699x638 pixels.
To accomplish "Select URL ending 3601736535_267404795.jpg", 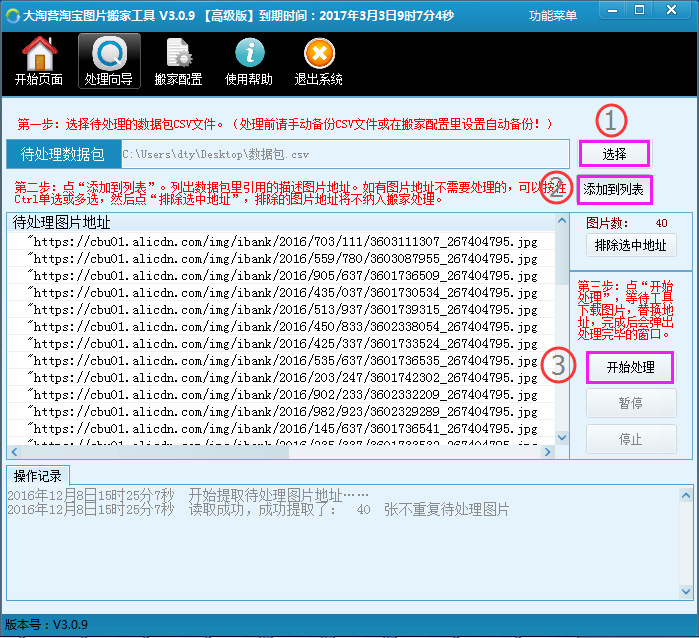I will 282,360.
